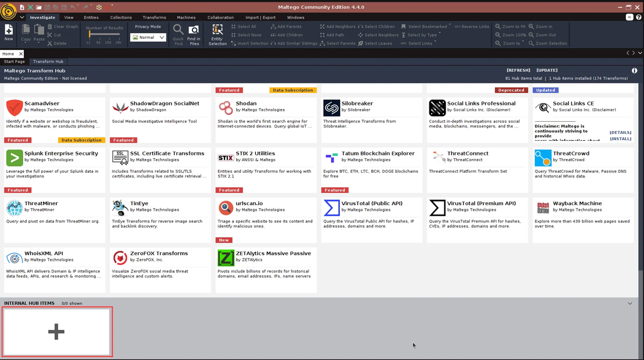Adjust the Number of Results slider
The width and height of the screenshot is (644, 360).
[90, 35]
